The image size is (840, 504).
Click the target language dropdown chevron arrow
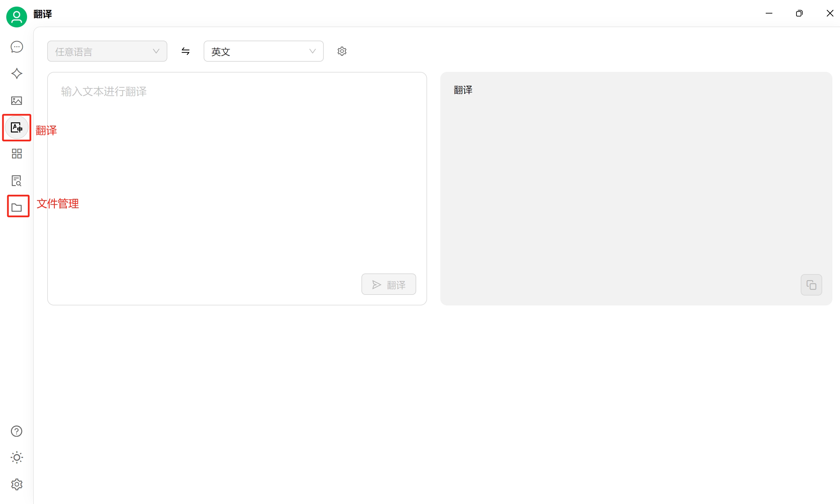tap(312, 51)
